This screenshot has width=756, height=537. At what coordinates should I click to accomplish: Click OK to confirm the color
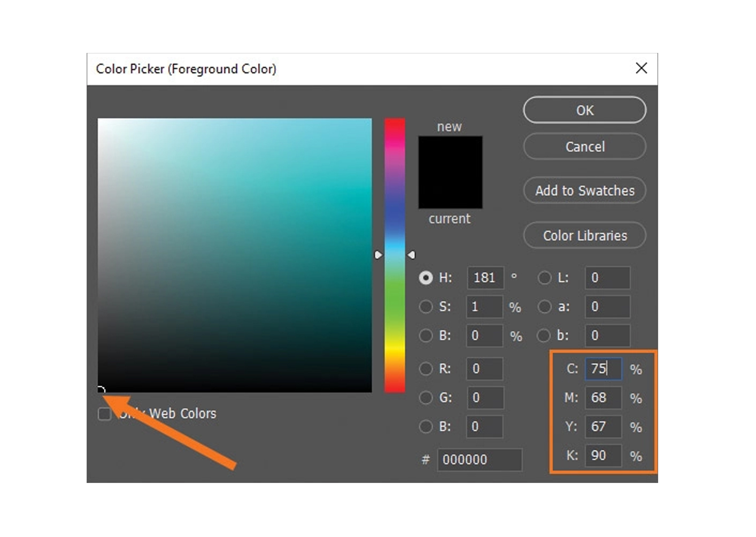tap(584, 110)
